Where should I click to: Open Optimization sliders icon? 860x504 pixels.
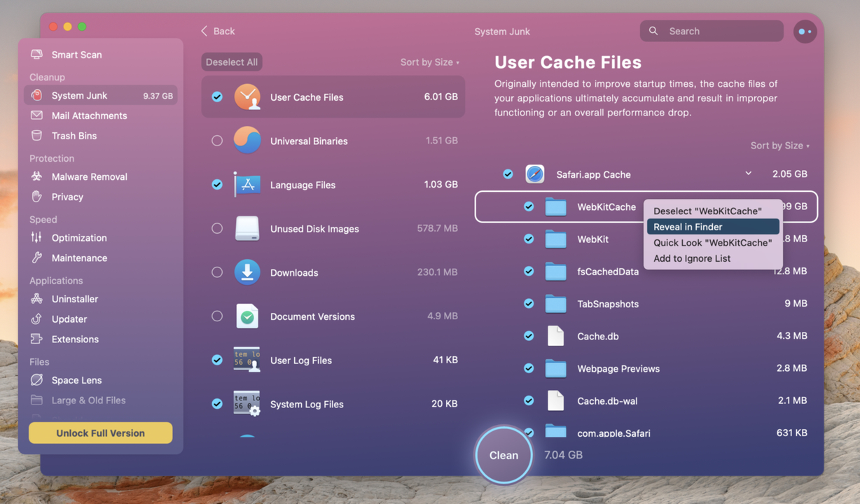coord(36,237)
